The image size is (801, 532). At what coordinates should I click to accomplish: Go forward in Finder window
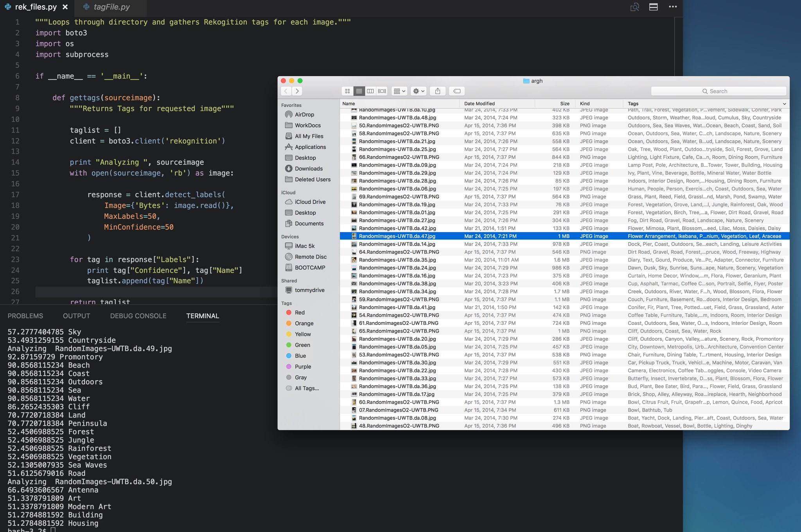(x=297, y=91)
